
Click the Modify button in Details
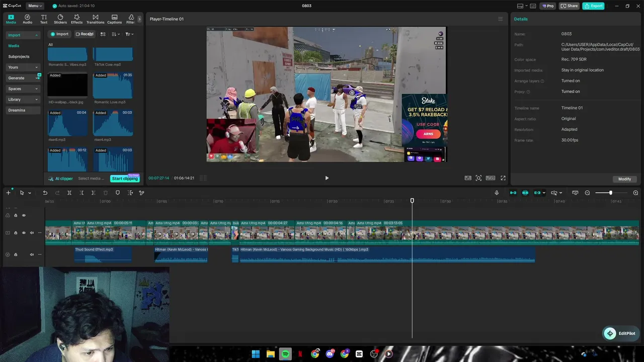(624, 179)
